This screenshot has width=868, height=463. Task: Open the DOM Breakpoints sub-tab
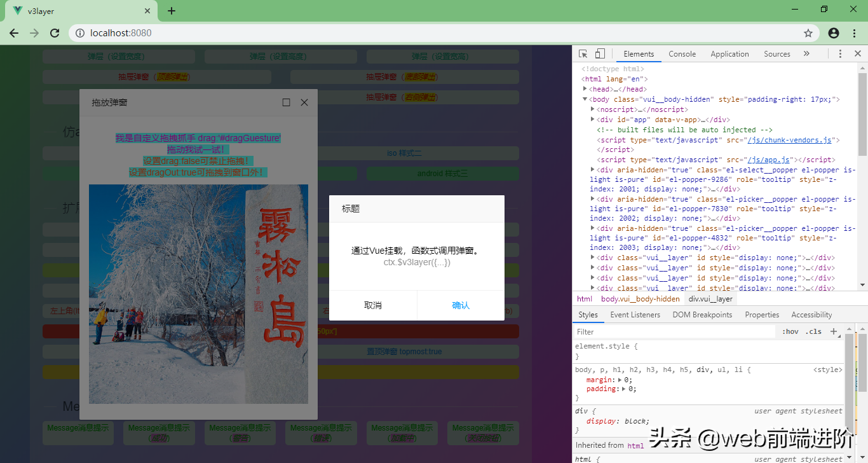[x=702, y=315]
